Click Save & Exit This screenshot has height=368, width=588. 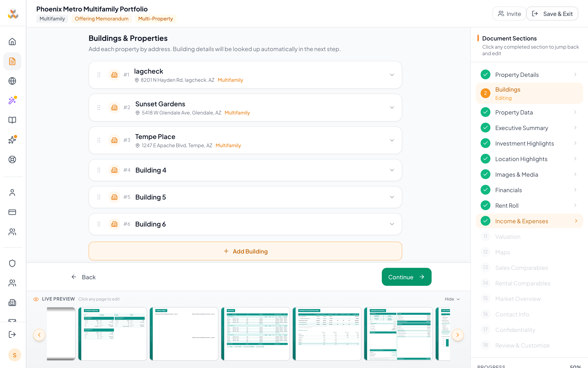click(x=552, y=14)
